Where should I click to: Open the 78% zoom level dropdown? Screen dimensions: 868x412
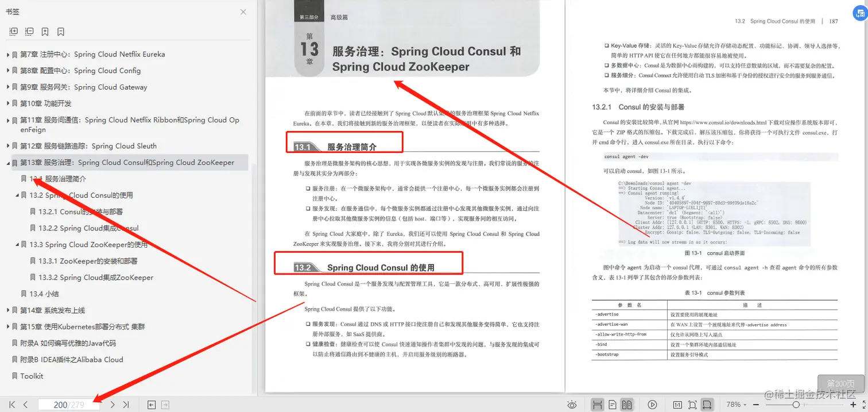737,405
